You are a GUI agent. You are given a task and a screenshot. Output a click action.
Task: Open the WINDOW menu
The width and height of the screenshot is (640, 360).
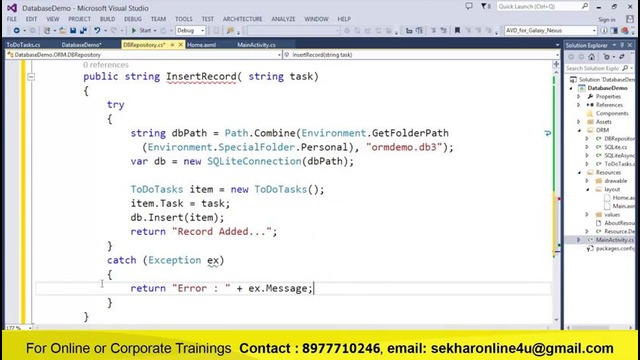coord(316,19)
